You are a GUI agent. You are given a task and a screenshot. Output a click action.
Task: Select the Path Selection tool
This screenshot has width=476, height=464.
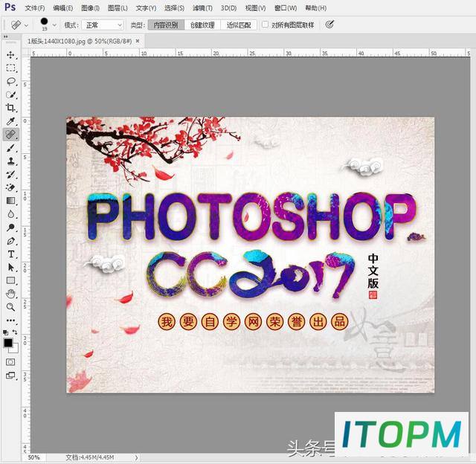point(11,268)
